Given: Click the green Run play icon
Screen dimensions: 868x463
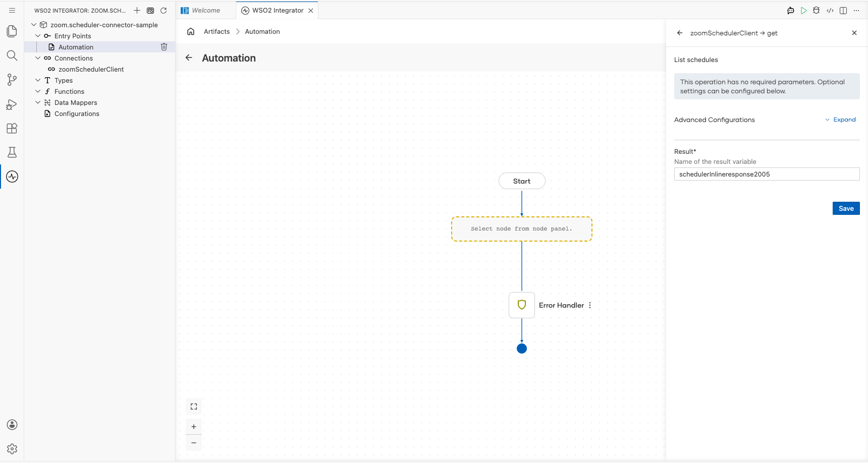Looking at the screenshot, I should tap(804, 10).
